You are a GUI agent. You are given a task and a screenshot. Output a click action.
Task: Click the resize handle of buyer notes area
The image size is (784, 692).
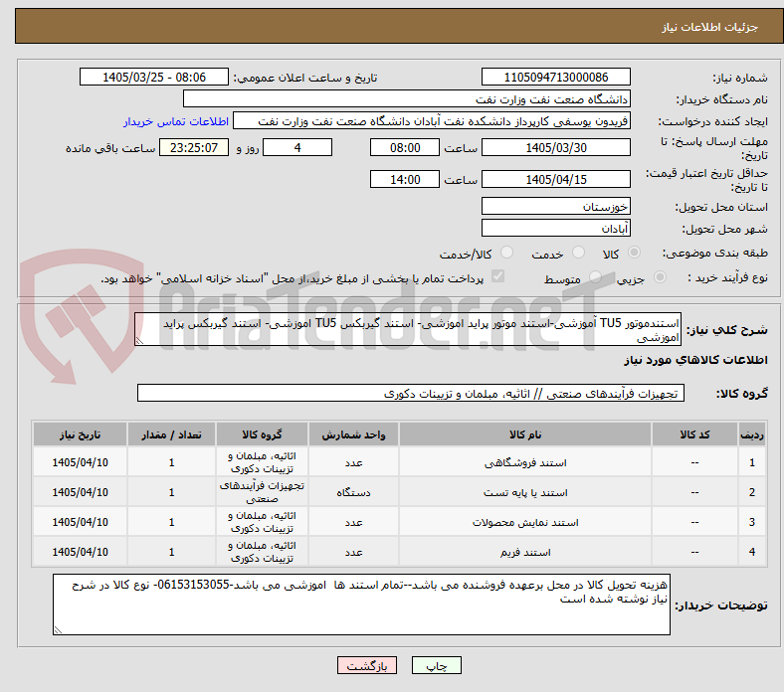(x=58, y=630)
